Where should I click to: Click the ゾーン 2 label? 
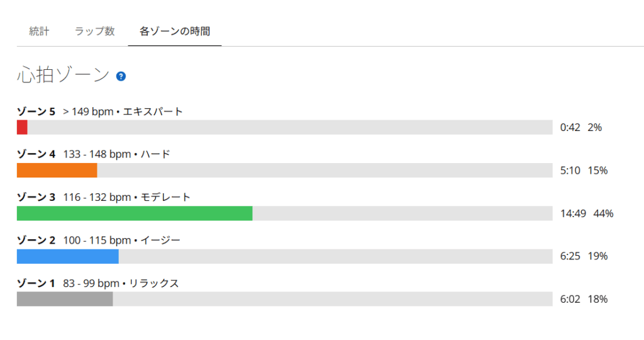point(36,240)
